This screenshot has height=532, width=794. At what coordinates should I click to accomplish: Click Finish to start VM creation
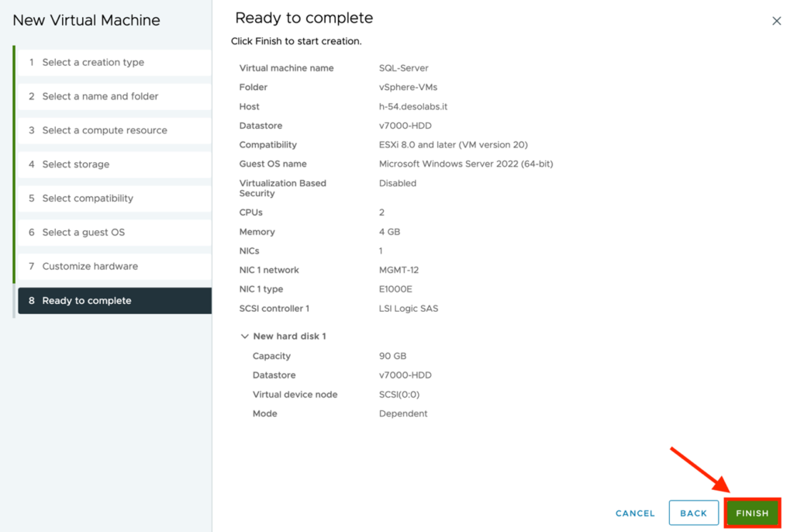click(752, 513)
